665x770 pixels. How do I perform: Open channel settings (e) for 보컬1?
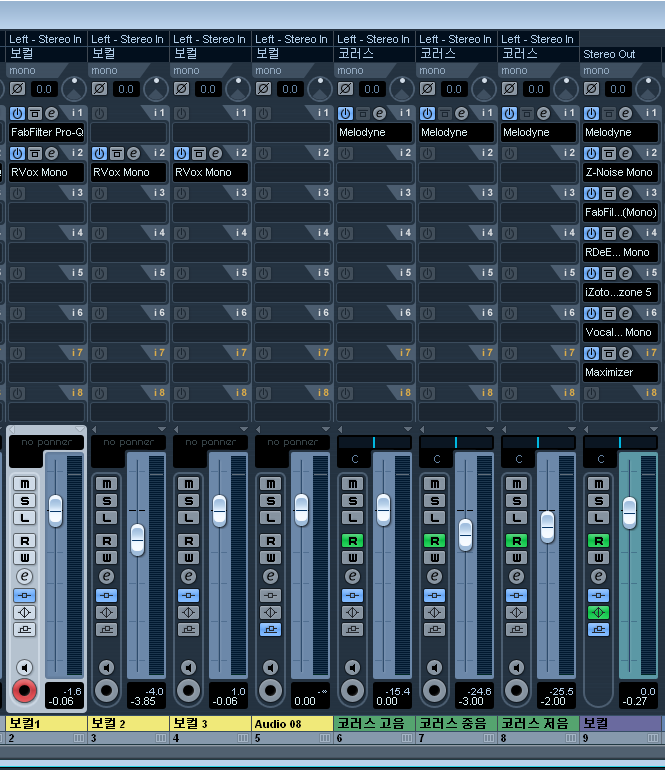(24, 576)
